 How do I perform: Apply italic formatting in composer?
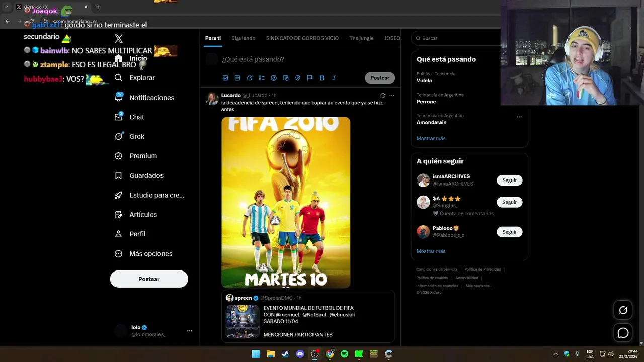334,78
